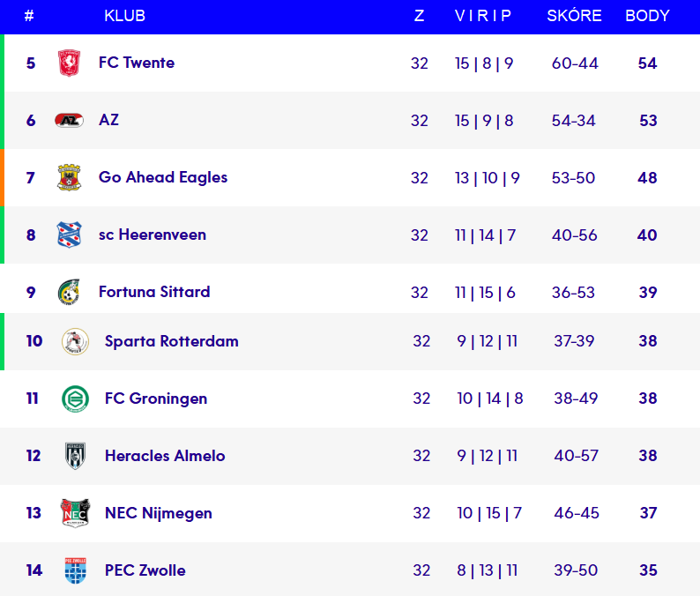This screenshot has width=700, height=596.
Task: Click the BODY column header
Action: (x=647, y=16)
